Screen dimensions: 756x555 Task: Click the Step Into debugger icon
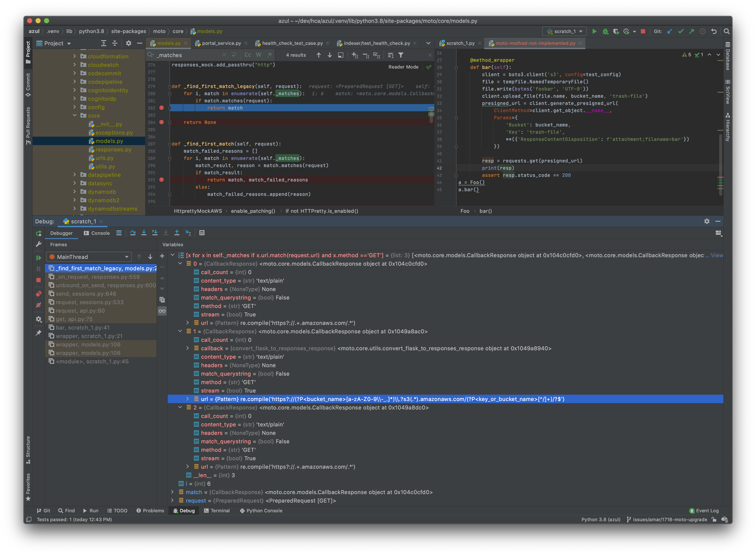click(x=144, y=233)
